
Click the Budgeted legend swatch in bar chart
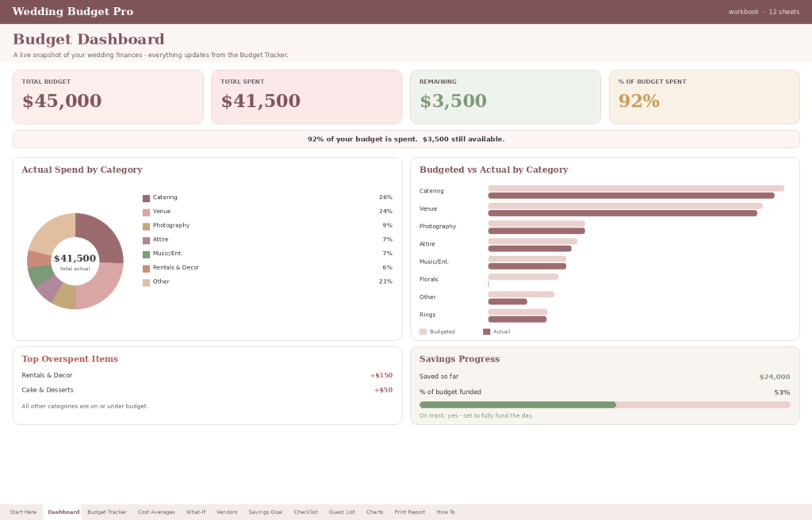(x=423, y=331)
